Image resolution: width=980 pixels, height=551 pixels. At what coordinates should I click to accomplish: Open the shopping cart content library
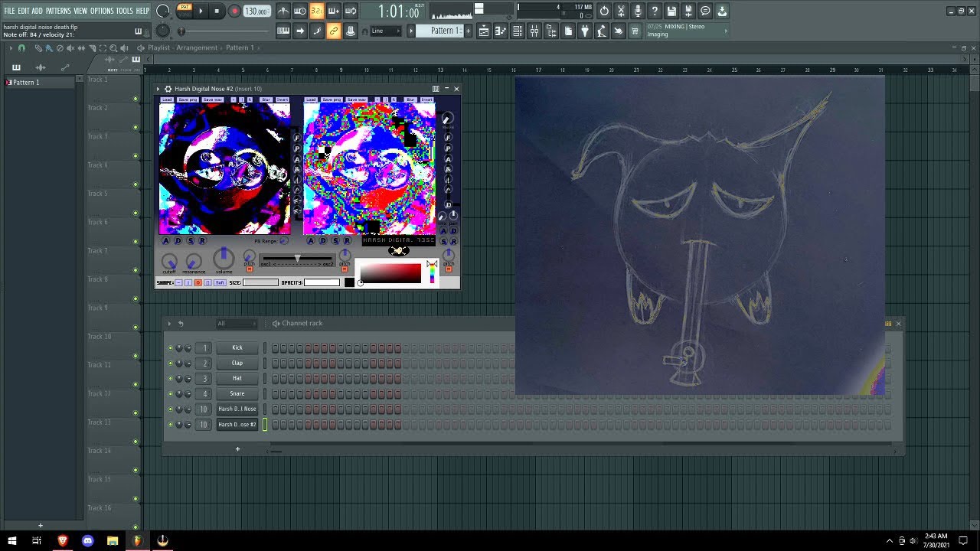(x=633, y=31)
